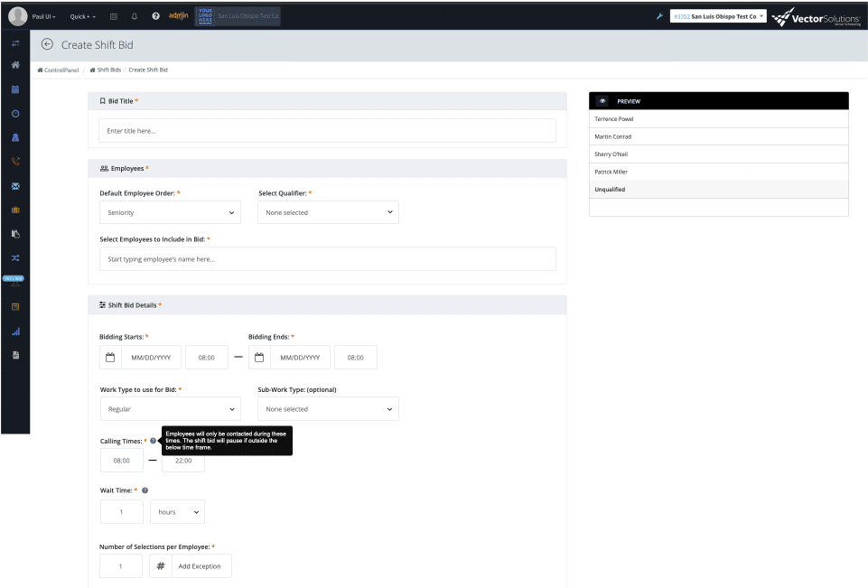868x588 pixels.
Task: Open the envelope messages icon in sidebar
Action: [15, 186]
